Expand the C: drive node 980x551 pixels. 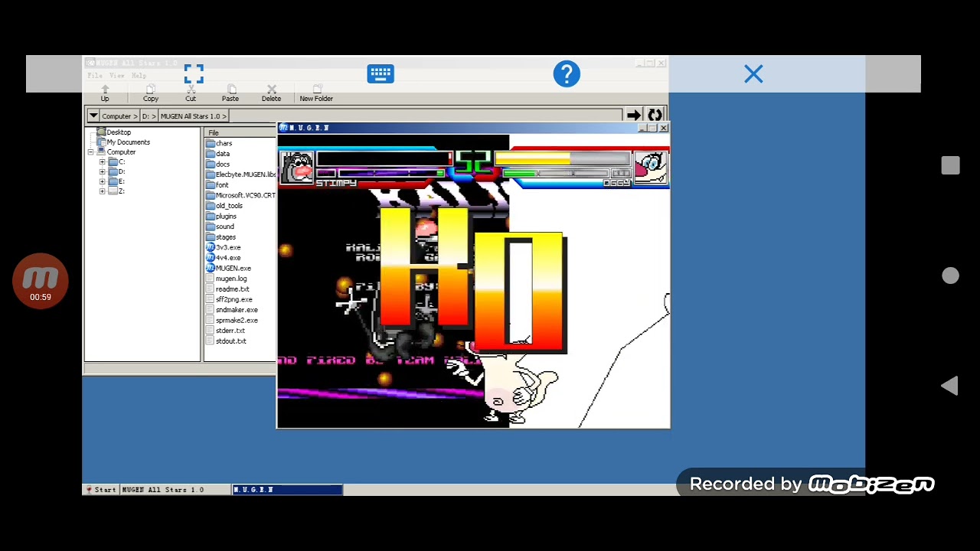[103, 162]
